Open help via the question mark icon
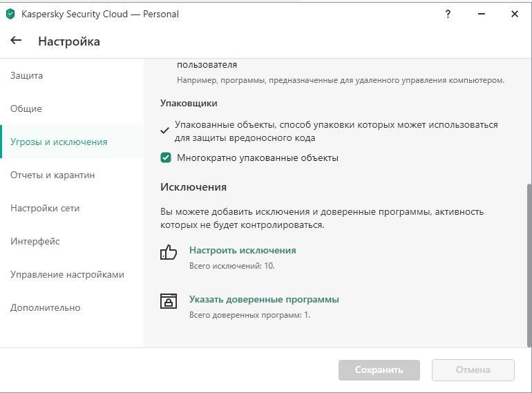Viewport: 532px width, 393px height. click(448, 14)
